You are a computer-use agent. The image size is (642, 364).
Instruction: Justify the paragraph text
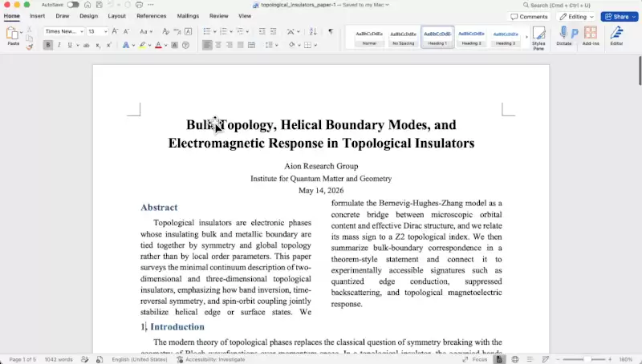coord(240,46)
